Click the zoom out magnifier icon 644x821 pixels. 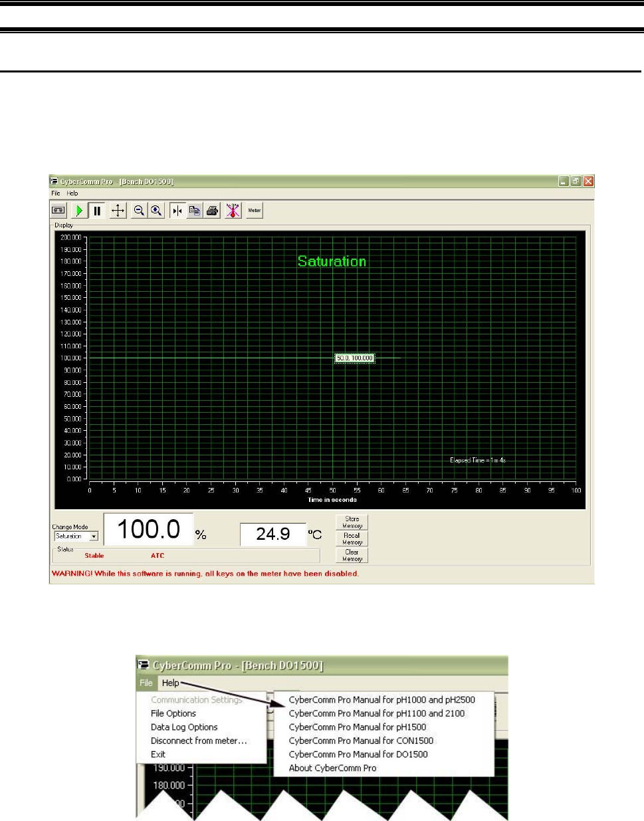point(139,211)
